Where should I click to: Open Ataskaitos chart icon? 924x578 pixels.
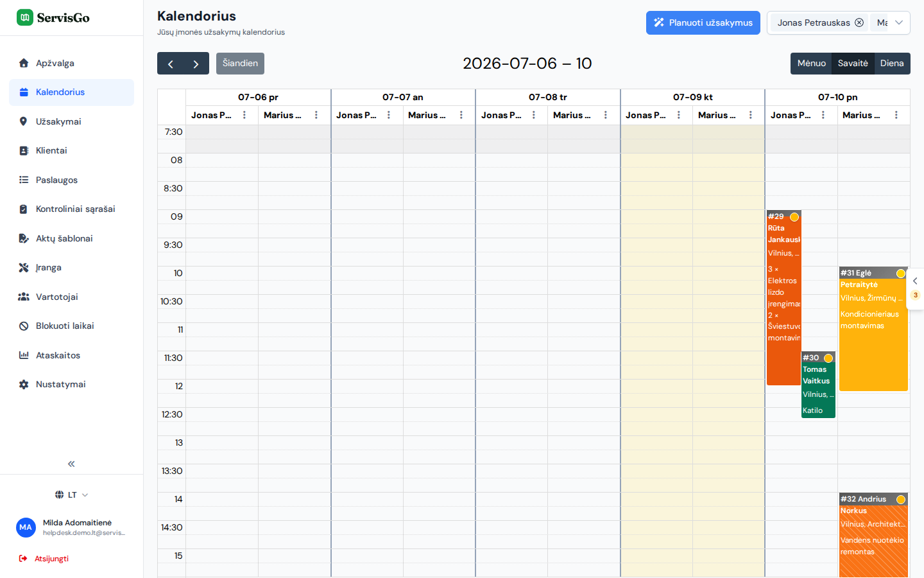tap(24, 355)
